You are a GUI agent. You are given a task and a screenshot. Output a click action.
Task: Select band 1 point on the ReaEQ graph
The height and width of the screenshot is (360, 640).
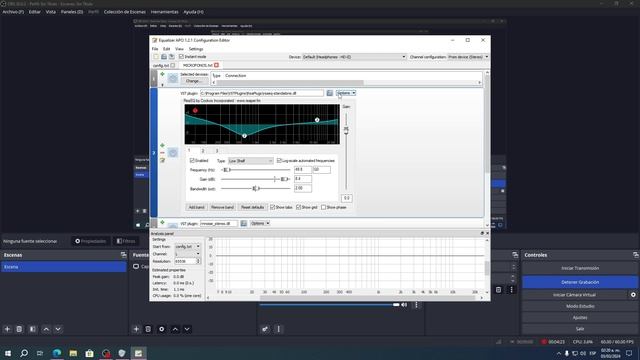point(195,111)
